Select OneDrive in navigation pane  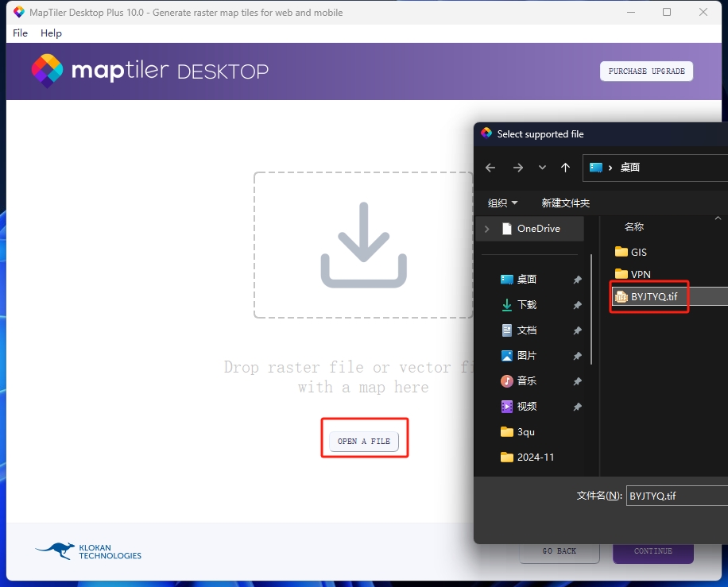[x=530, y=229]
